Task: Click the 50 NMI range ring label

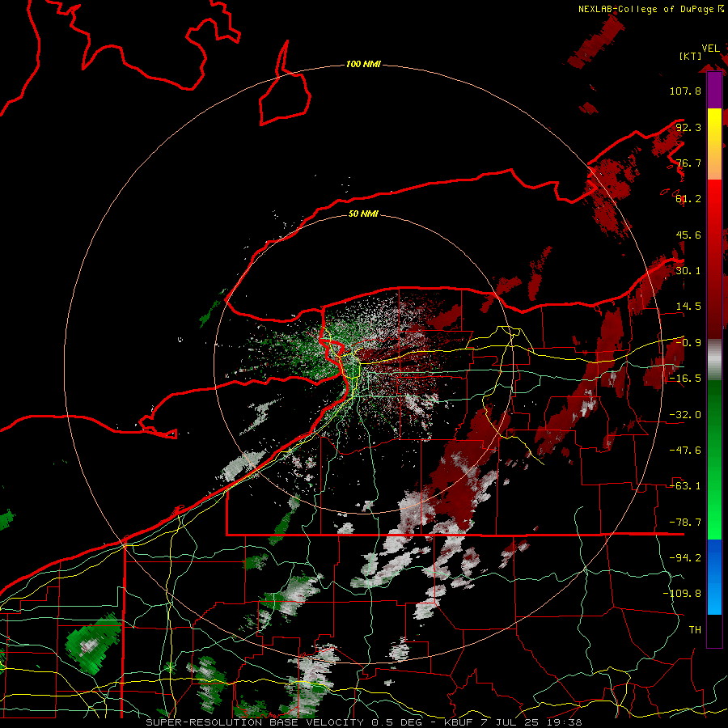Action: (363, 214)
